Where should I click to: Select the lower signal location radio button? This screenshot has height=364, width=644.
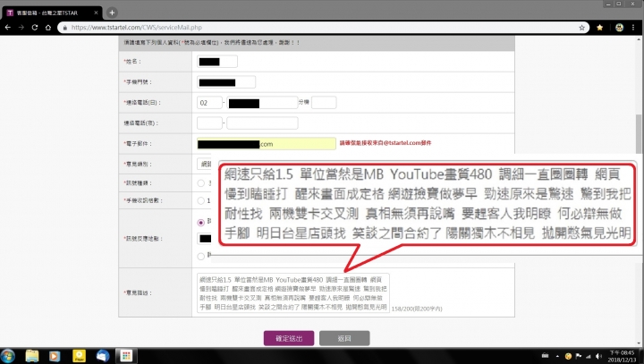pyautogui.click(x=201, y=257)
